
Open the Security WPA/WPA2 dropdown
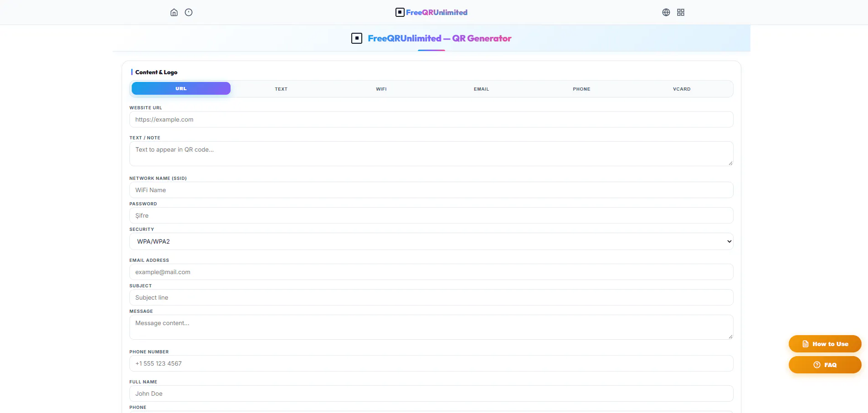coord(431,241)
